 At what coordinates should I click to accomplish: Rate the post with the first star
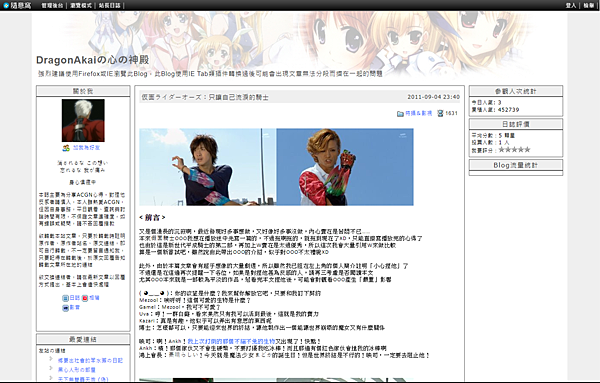coord(502,150)
